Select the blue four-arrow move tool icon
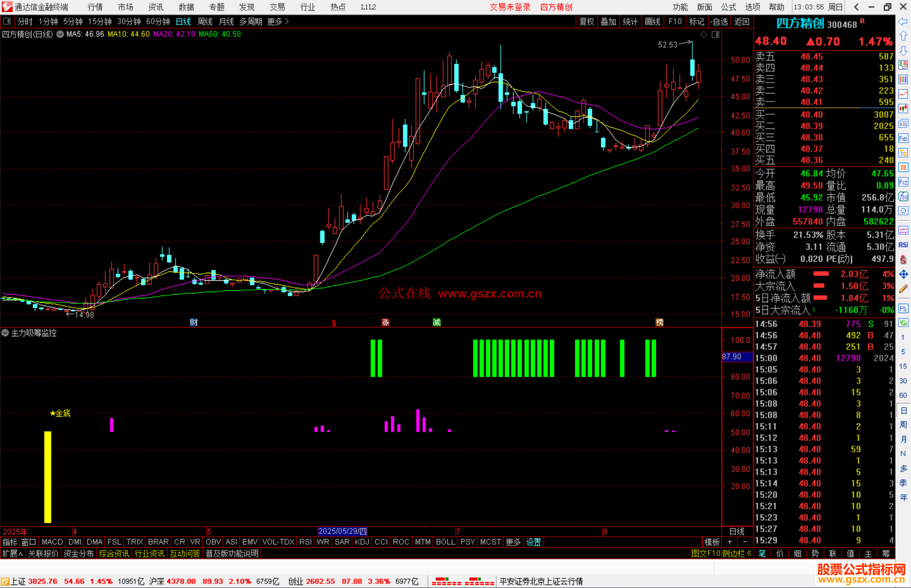Viewport: 911px width, 588px height. (903, 274)
